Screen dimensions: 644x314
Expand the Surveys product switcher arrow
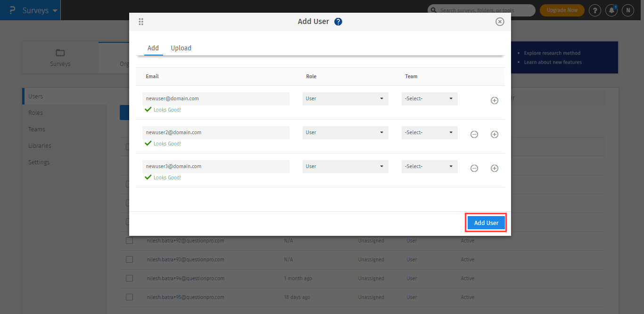point(55,11)
